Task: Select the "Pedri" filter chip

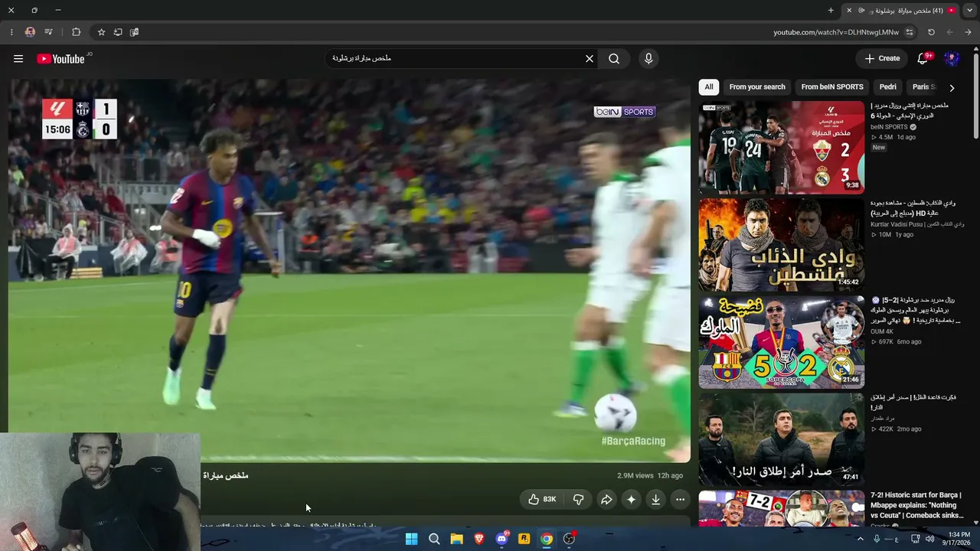Action: 888,87
